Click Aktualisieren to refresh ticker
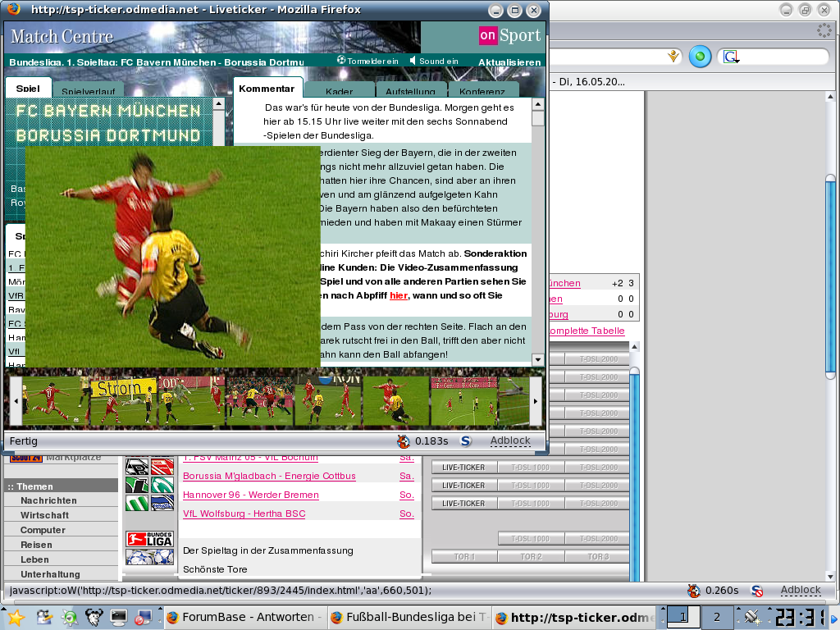This screenshot has height=630, width=840. pyautogui.click(x=509, y=62)
